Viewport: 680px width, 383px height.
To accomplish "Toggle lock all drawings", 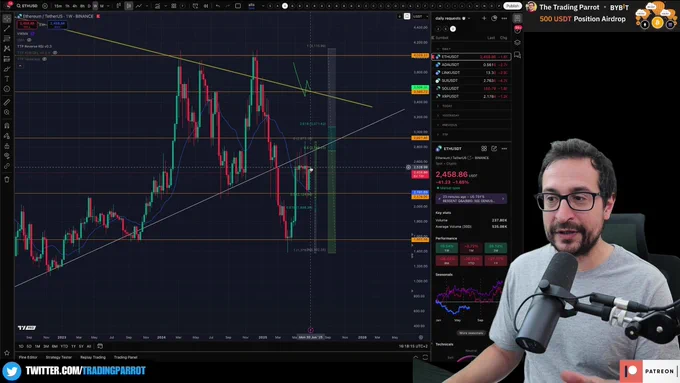I will (x=7, y=146).
